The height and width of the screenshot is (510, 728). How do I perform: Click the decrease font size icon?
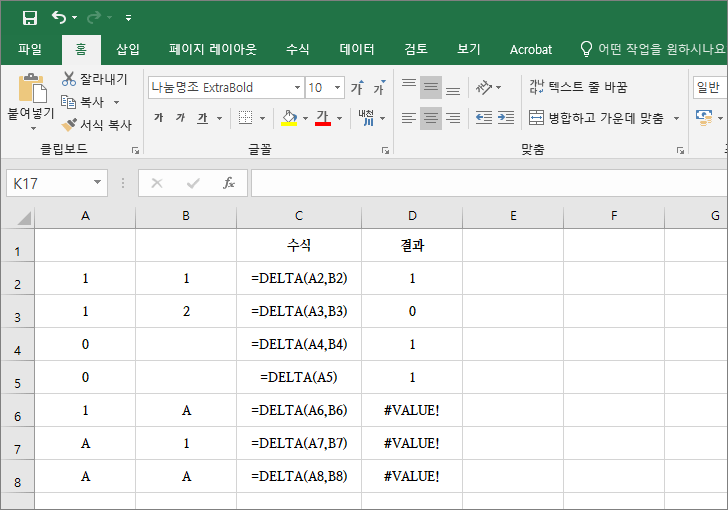379,87
